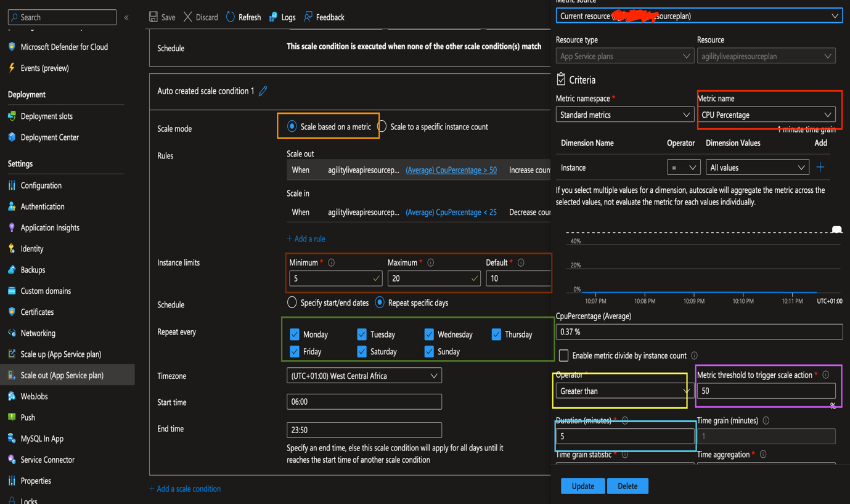This screenshot has height=504, width=850.
Task: Add dimension with blue plus icon
Action: pos(820,167)
